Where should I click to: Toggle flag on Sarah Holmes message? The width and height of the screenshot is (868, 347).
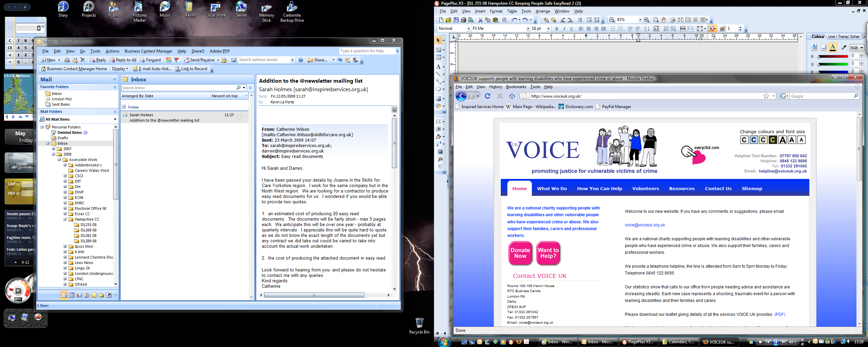(x=245, y=117)
